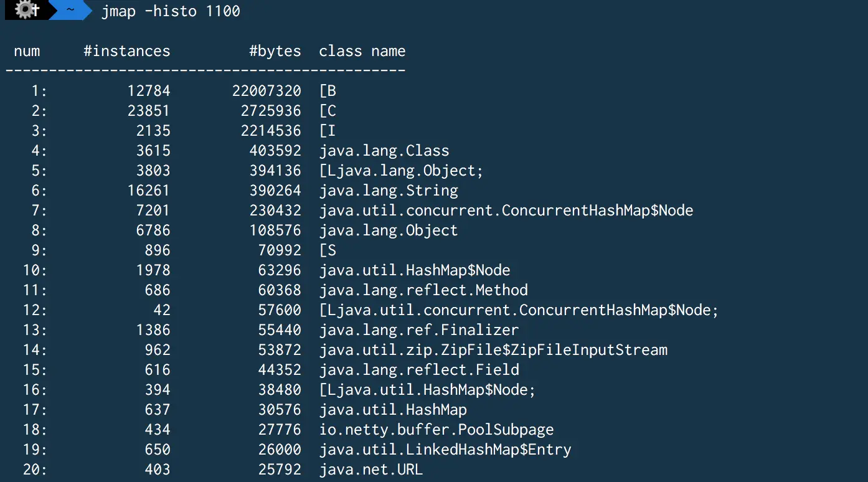The image size is (868, 482).
Task: Click the byte value 22007320
Action: (x=267, y=91)
